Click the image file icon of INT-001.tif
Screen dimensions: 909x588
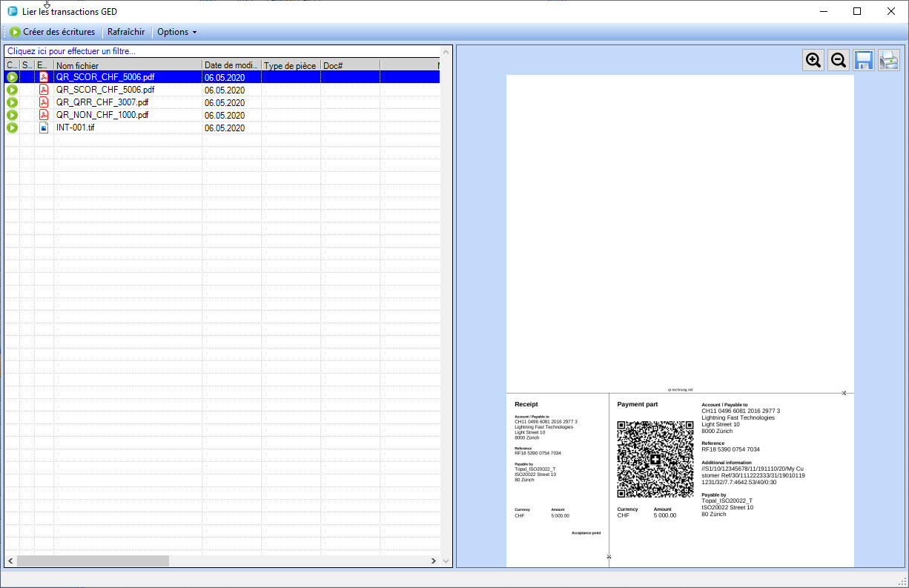(44, 128)
